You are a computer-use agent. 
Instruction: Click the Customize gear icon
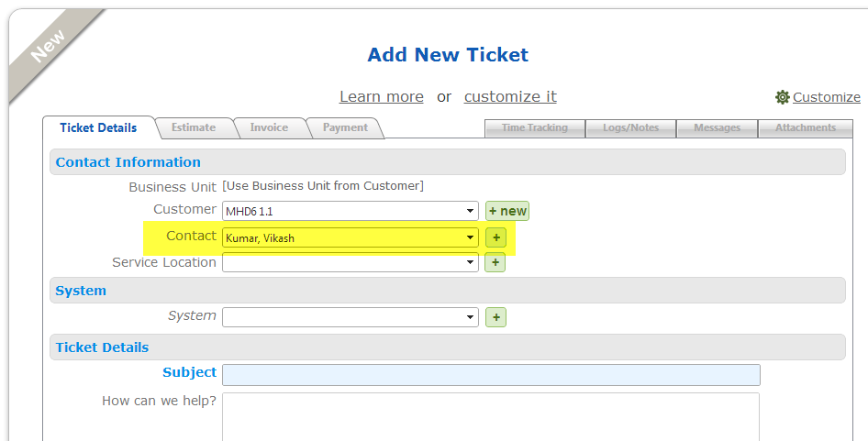point(783,97)
